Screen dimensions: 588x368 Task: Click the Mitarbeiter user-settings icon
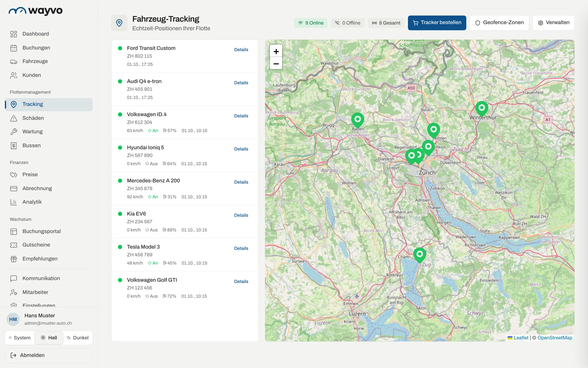[14, 292]
